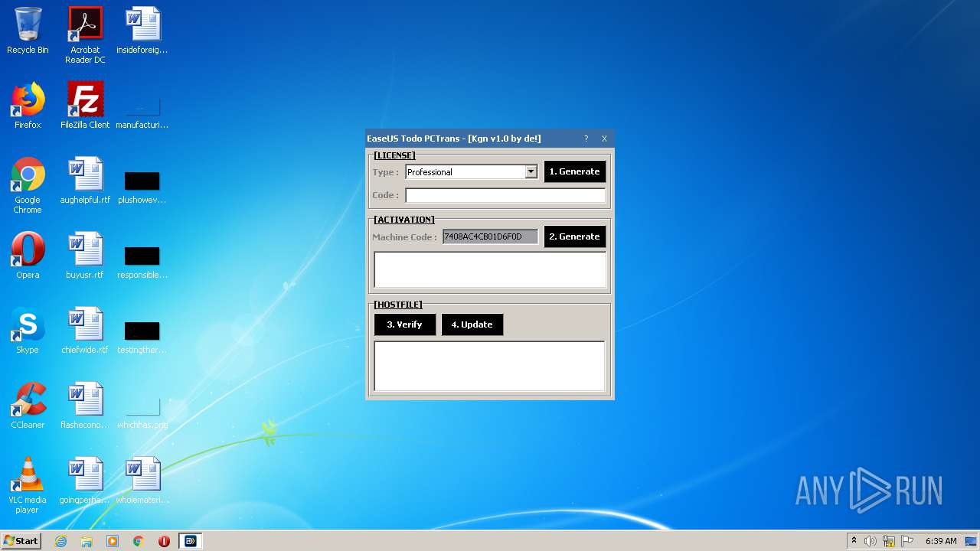Screen dimensions: 980x551
Task: Launch FileZilla Client shortcut
Action: click(85, 106)
